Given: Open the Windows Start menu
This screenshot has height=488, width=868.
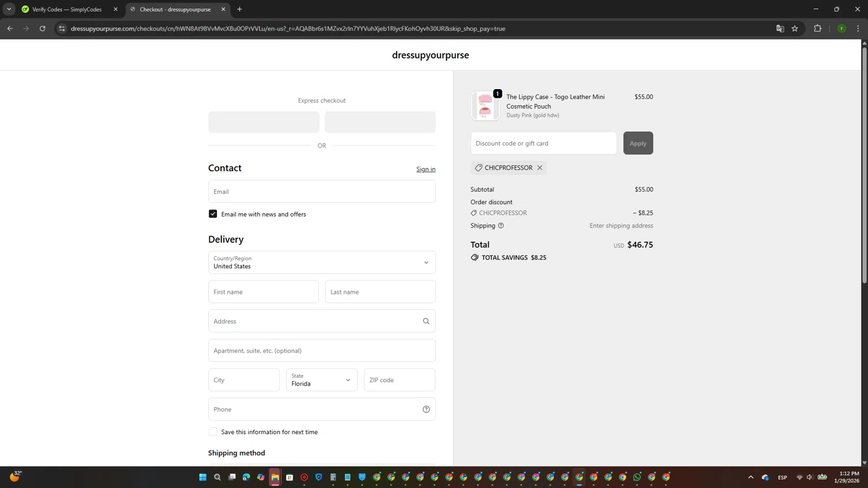Looking at the screenshot, I should pyautogui.click(x=203, y=477).
